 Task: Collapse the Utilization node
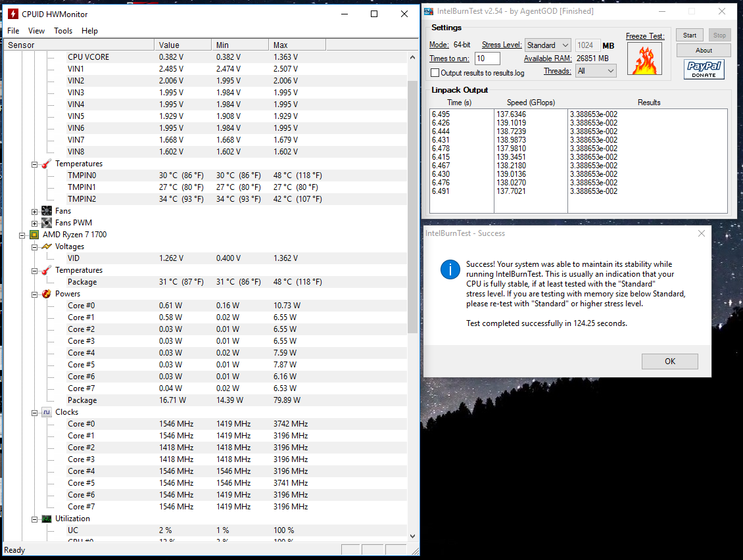[x=35, y=520]
